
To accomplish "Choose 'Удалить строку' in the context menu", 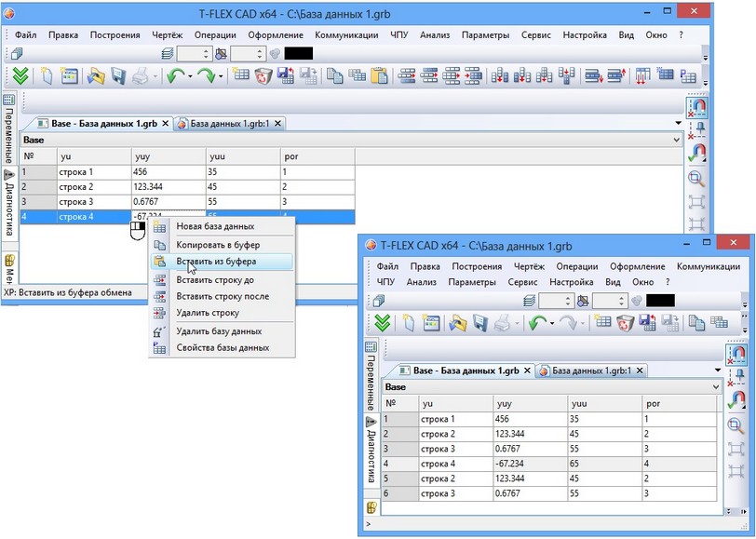I will (222, 313).
